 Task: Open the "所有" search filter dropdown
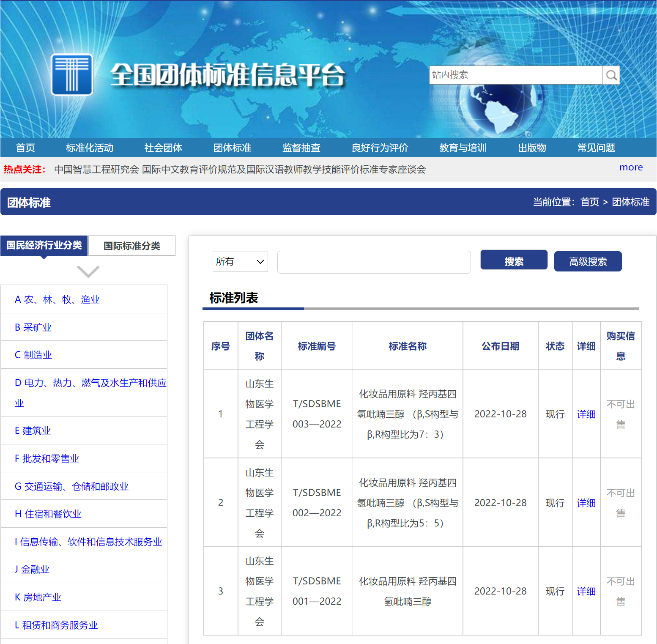point(240,262)
